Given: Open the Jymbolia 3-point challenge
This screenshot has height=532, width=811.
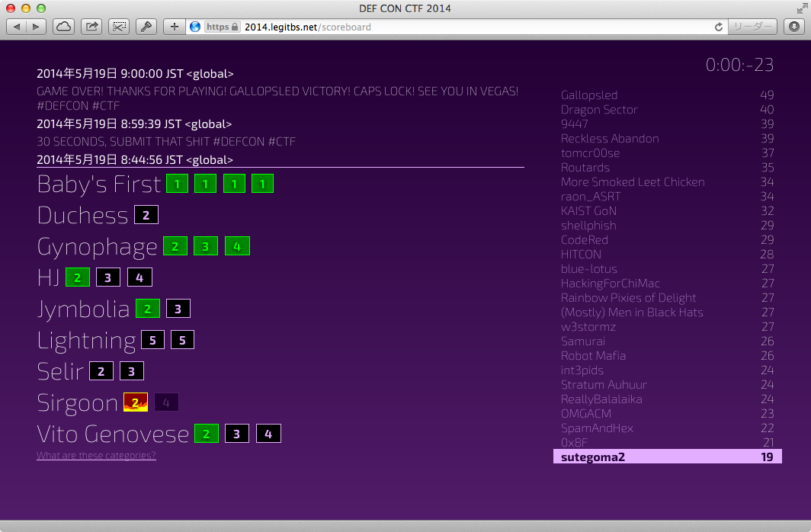Looking at the screenshot, I should tap(178, 309).
